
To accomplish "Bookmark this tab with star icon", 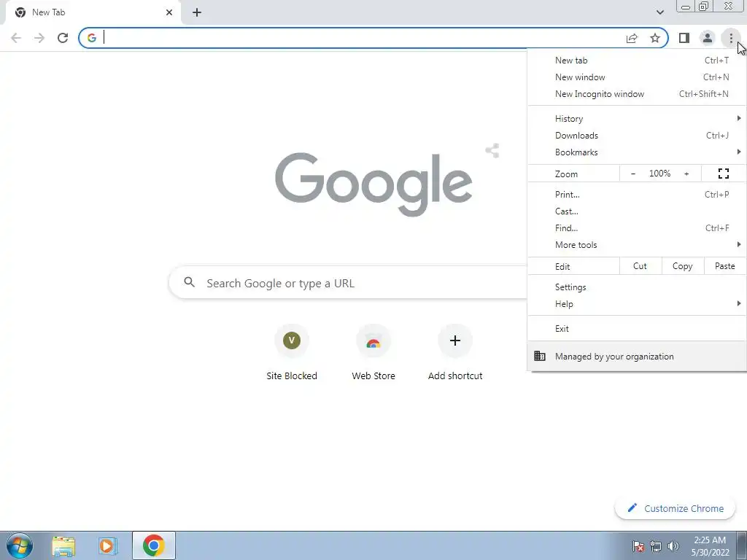I will point(655,38).
